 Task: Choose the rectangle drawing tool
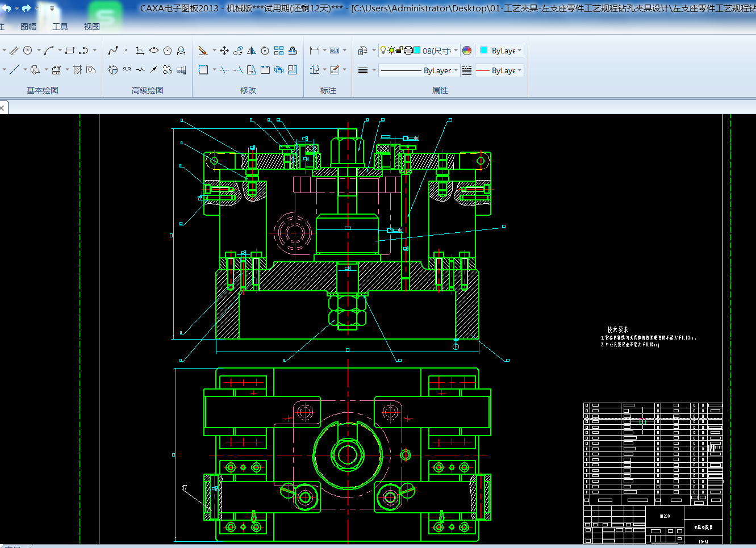pyautogui.click(x=70, y=51)
